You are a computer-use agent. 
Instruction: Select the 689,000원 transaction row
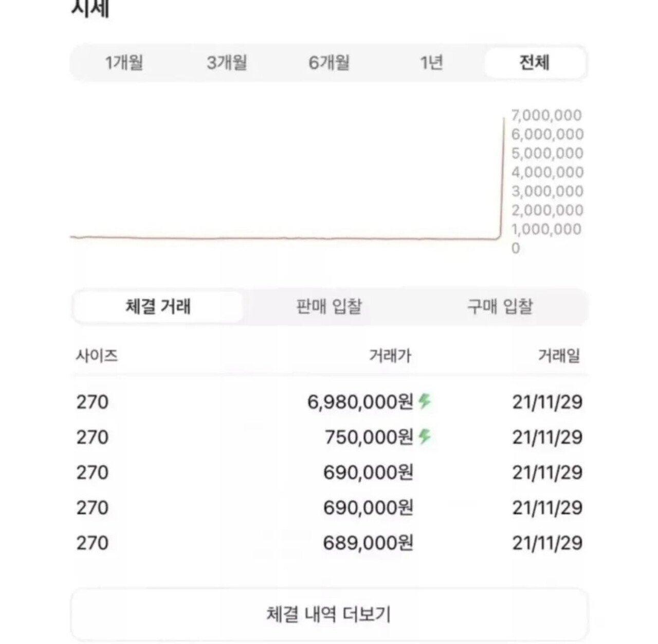tap(329, 543)
